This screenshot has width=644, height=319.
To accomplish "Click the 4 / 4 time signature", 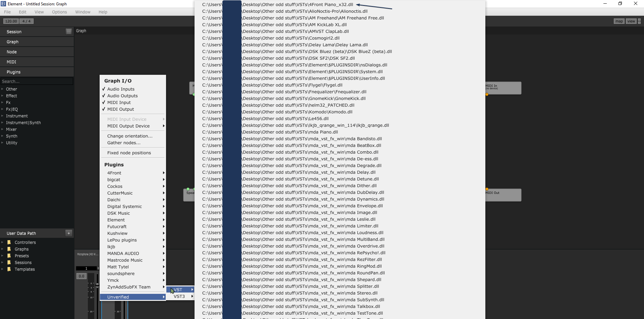I will [x=26, y=21].
